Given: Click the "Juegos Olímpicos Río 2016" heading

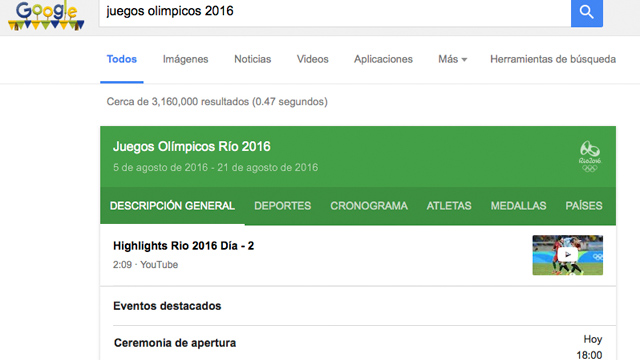Looking at the screenshot, I should [191, 147].
